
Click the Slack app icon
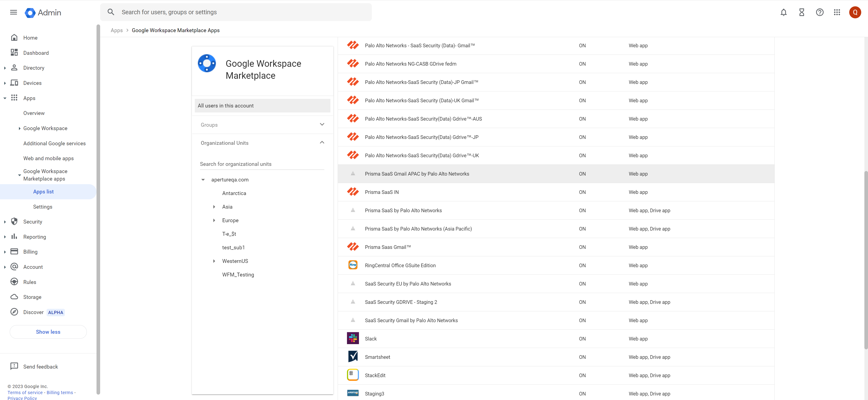tap(353, 338)
